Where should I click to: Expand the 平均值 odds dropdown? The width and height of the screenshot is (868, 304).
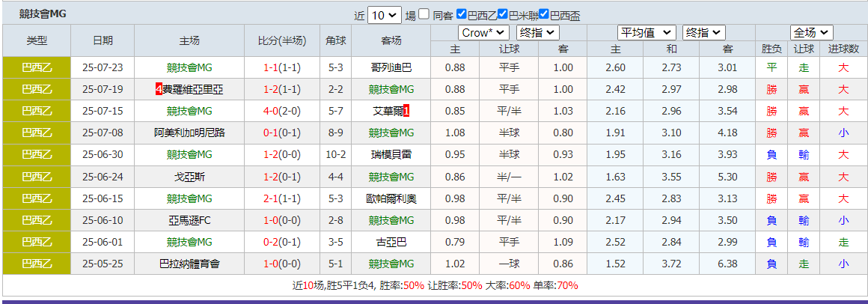[647, 33]
